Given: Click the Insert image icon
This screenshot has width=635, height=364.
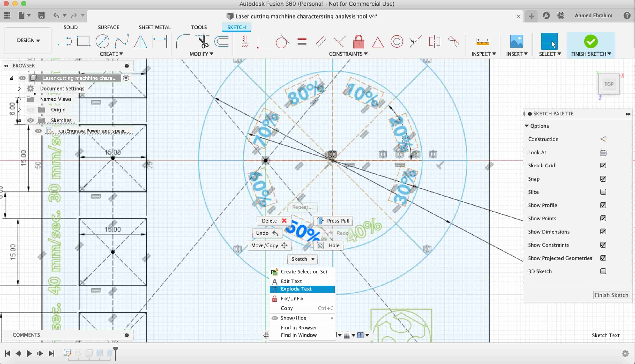Looking at the screenshot, I should [x=516, y=41].
